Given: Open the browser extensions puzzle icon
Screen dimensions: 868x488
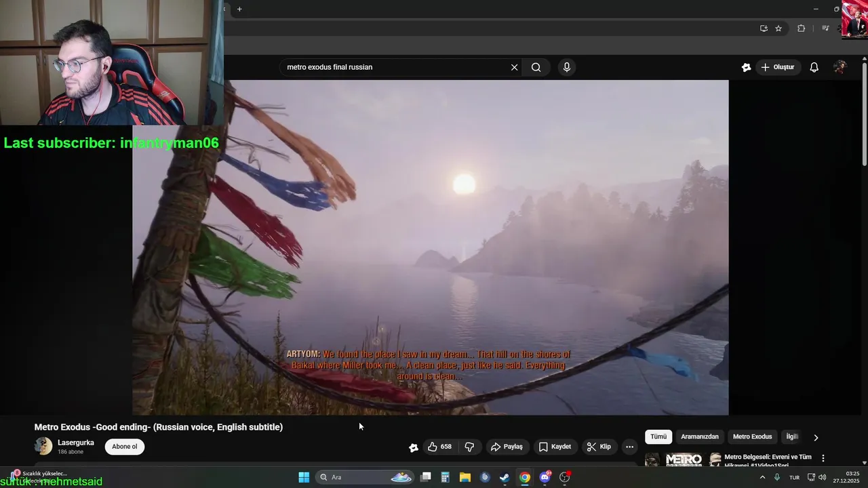Looking at the screenshot, I should [802, 28].
